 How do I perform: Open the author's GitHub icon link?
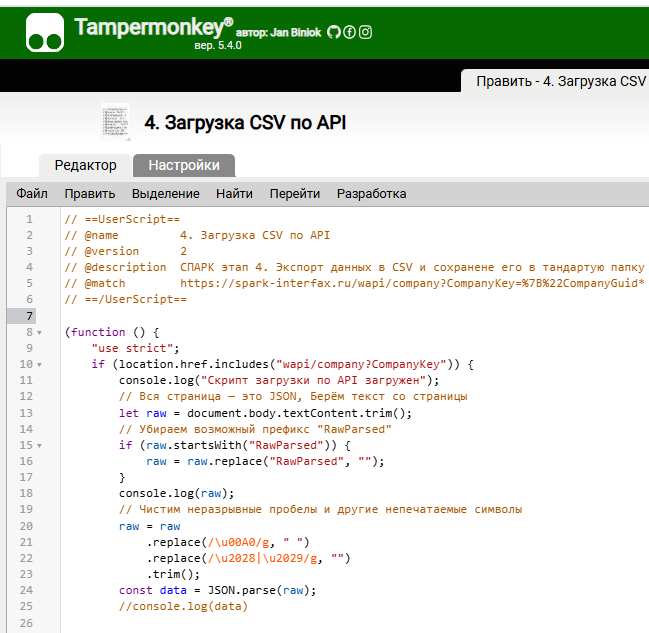click(x=334, y=32)
